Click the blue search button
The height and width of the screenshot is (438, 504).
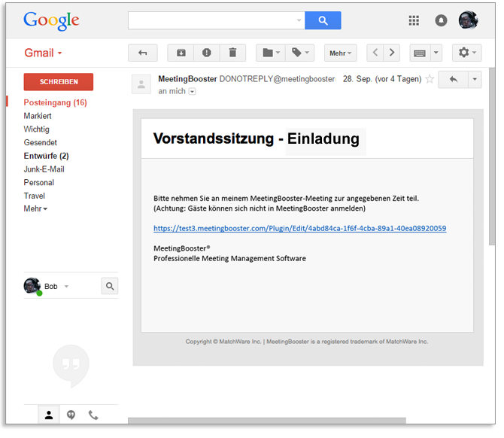coord(323,20)
